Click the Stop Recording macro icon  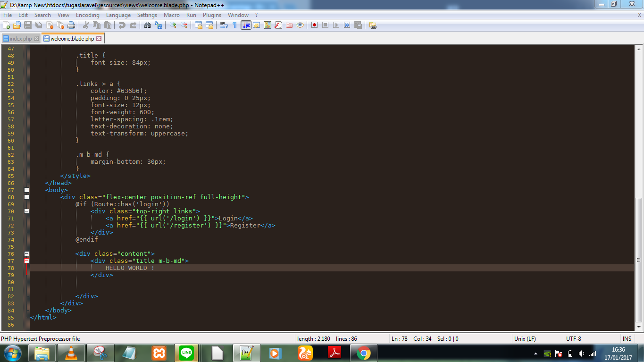point(326,25)
